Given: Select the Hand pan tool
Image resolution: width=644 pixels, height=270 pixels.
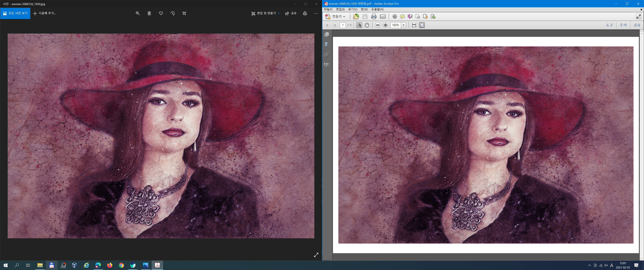Looking at the screenshot, I should coord(367,25).
